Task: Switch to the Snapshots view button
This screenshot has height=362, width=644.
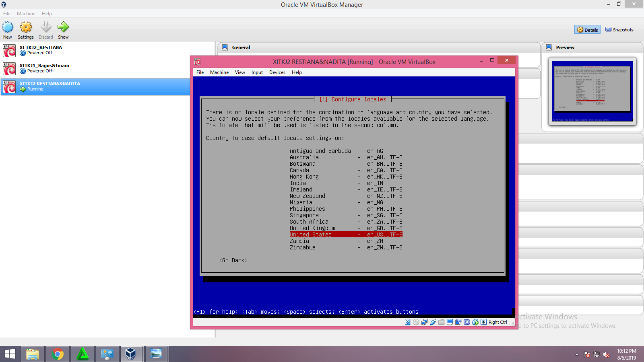Action: coord(619,30)
